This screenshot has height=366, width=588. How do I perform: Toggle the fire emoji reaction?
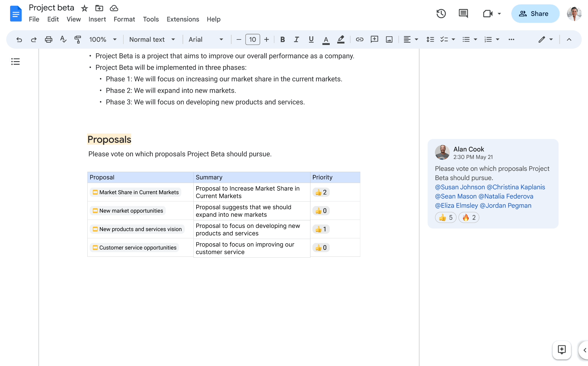point(468,218)
